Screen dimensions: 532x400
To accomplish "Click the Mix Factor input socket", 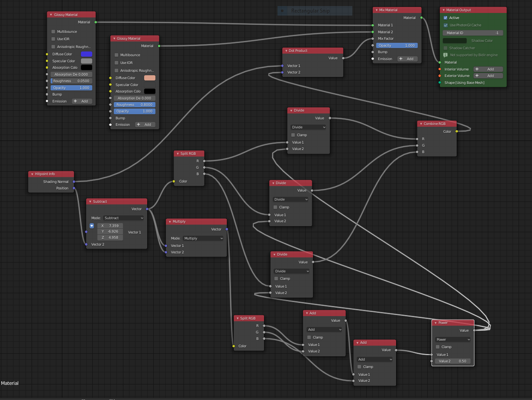I will point(372,38).
